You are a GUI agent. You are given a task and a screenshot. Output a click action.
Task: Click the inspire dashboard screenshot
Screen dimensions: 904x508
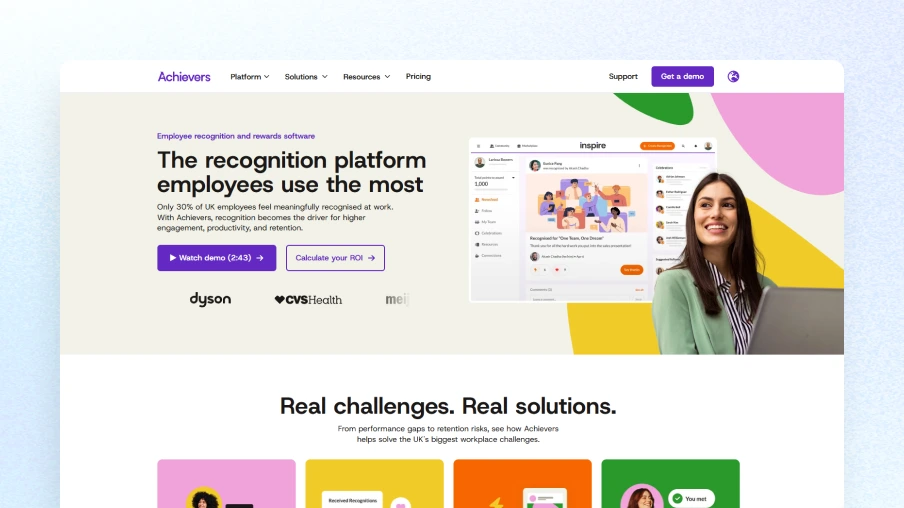[593, 219]
